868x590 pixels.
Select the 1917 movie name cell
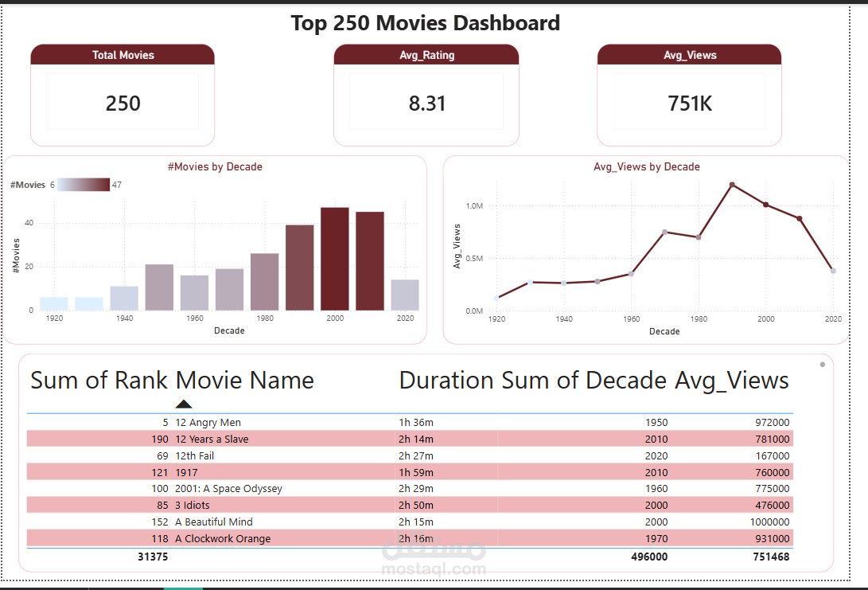click(x=186, y=472)
